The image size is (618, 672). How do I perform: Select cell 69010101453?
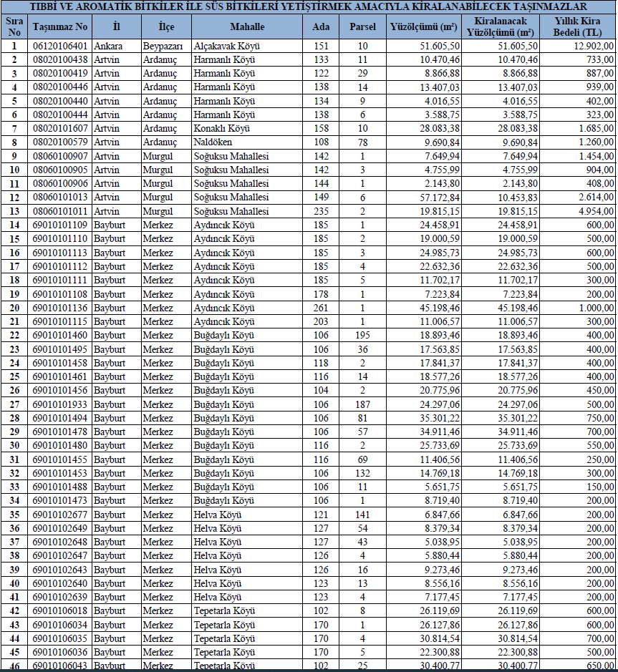60,473
